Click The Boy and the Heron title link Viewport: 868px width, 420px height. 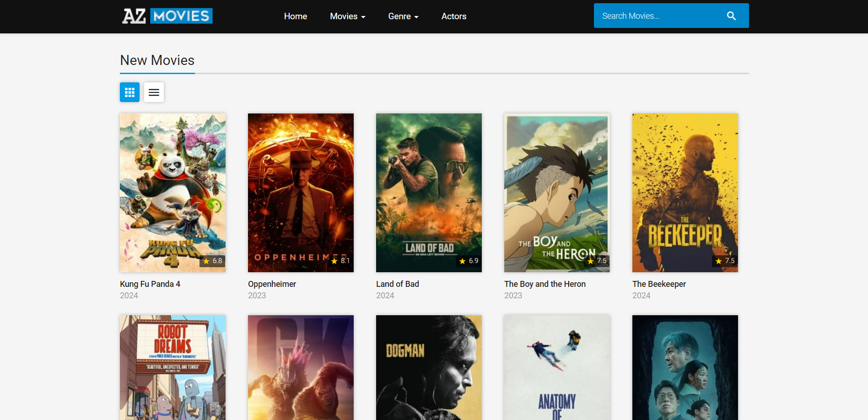(x=545, y=284)
